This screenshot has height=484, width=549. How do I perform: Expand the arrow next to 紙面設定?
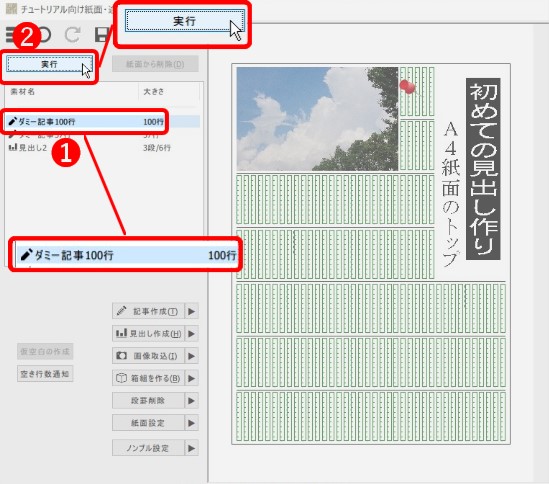[x=192, y=423]
